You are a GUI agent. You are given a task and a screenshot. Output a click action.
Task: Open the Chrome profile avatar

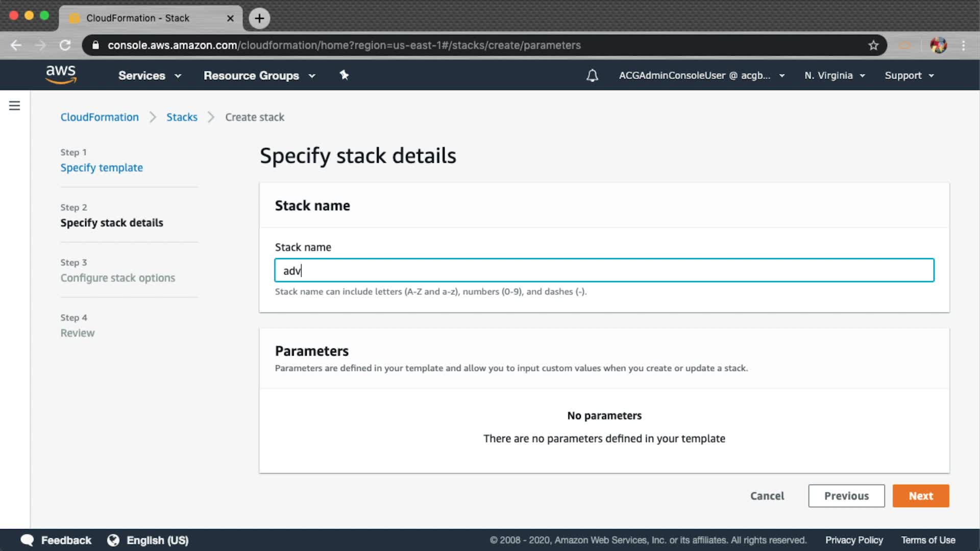[x=938, y=45]
